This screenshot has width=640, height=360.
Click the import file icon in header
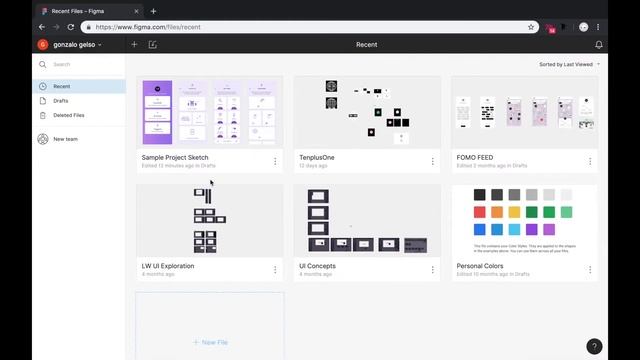click(x=153, y=44)
